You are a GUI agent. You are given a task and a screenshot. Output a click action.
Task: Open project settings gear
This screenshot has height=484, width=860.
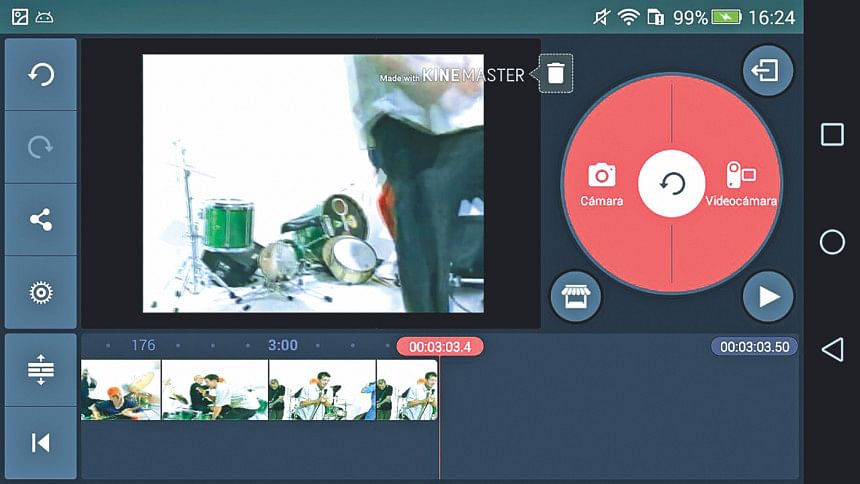(x=41, y=292)
